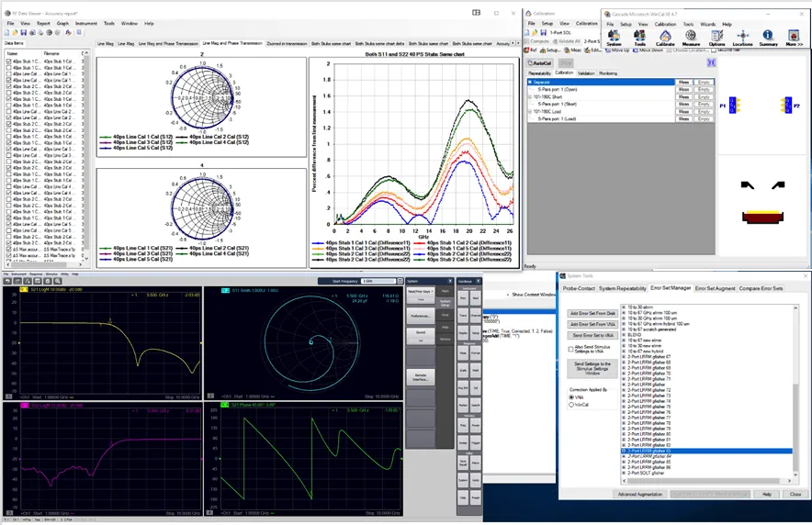Click the Open folder icon in RF Data Viewer

(15, 33)
